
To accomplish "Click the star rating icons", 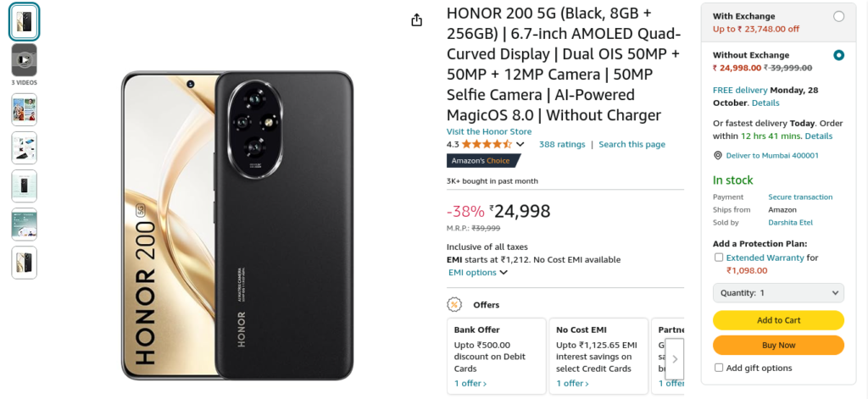I will [487, 145].
